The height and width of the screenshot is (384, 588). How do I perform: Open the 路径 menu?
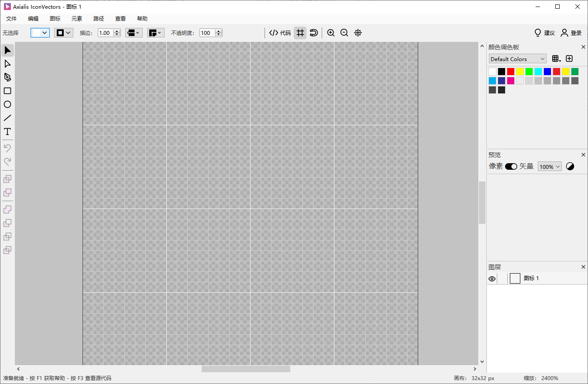click(x=99, y=19)
